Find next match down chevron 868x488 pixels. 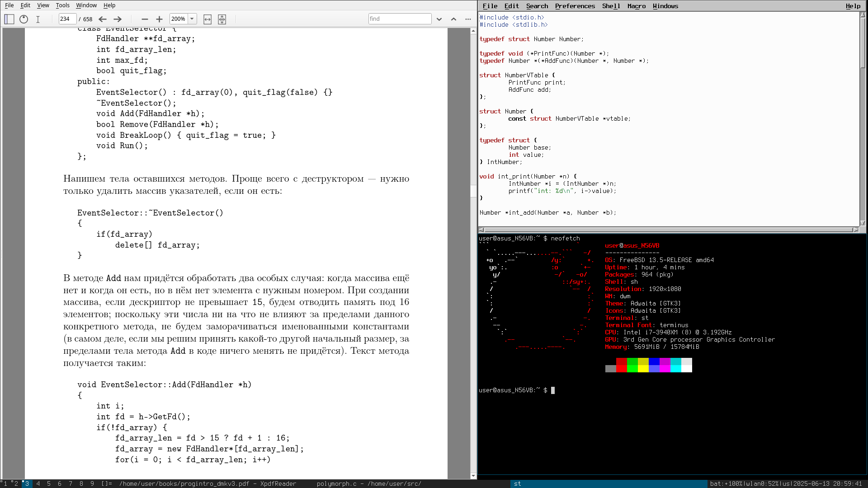[439, 19]
